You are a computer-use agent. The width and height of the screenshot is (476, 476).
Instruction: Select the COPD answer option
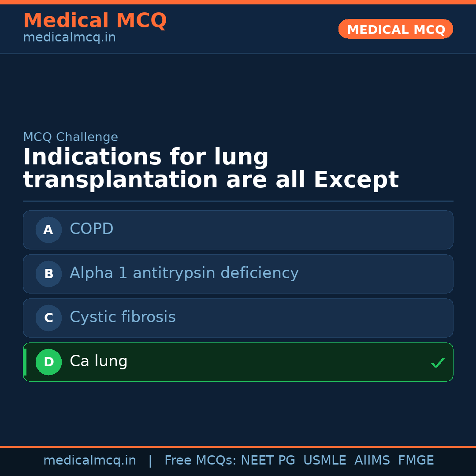pyautogui.click(x=238, y=230)
